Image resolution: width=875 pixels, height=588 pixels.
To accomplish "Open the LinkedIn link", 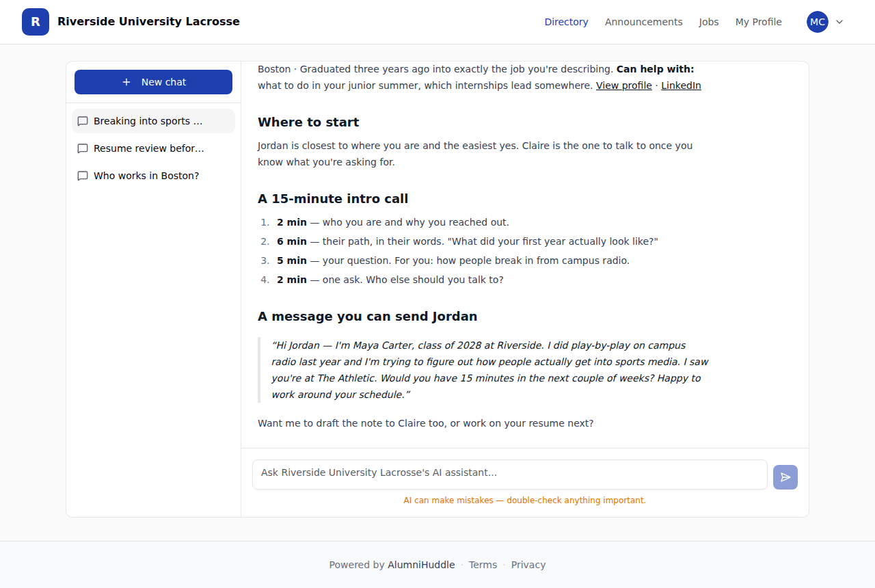I will [681, 85].
